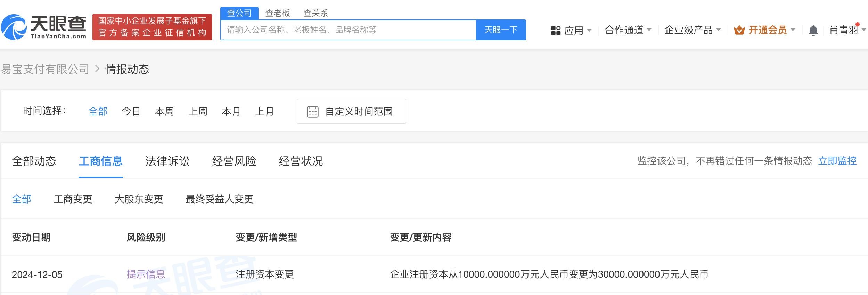Switch to the 查老板 search tab
868x295 pixels.
(277, 13)
